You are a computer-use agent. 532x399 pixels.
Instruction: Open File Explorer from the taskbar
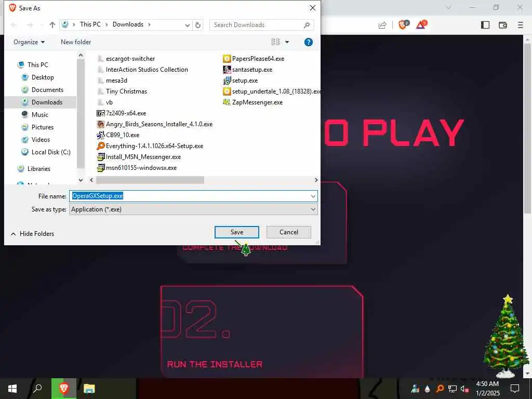click(x=89, y=389)
